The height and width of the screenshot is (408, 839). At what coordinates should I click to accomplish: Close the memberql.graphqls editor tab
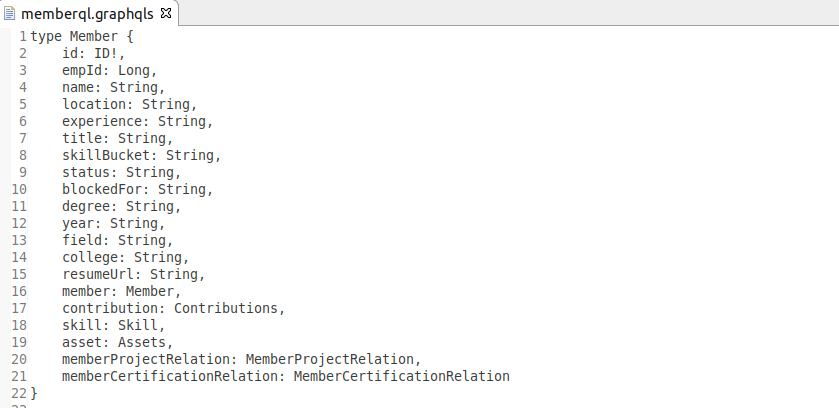[166, 15]
